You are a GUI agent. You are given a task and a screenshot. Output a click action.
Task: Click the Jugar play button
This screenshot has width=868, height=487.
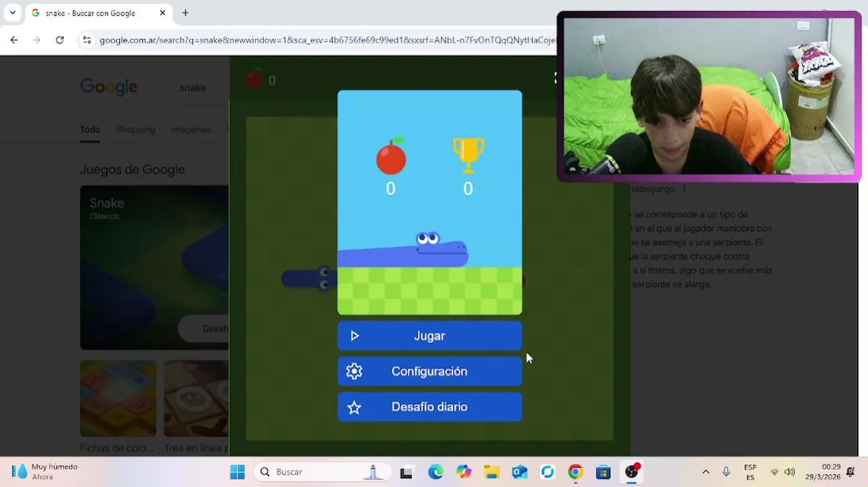coord(429,336)
